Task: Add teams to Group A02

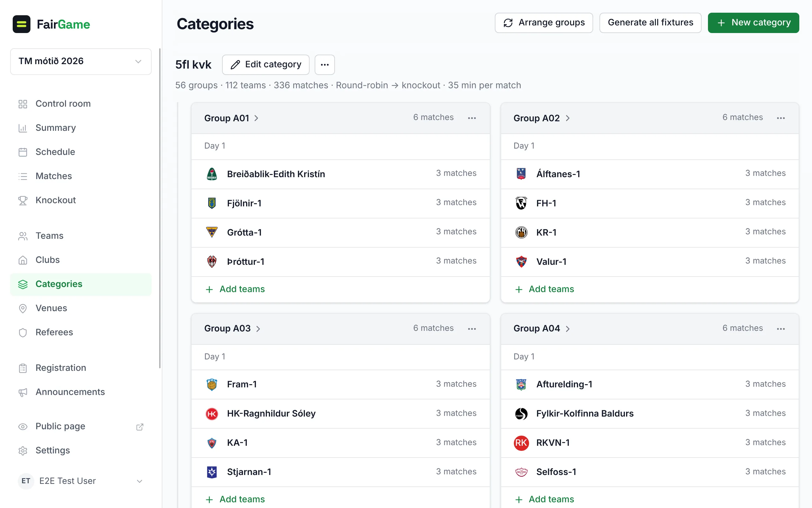Action: coord(545,289)
